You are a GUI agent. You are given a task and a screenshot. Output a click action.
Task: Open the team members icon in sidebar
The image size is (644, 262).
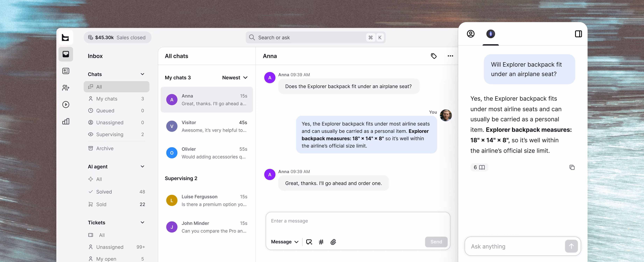coord(66,88)
